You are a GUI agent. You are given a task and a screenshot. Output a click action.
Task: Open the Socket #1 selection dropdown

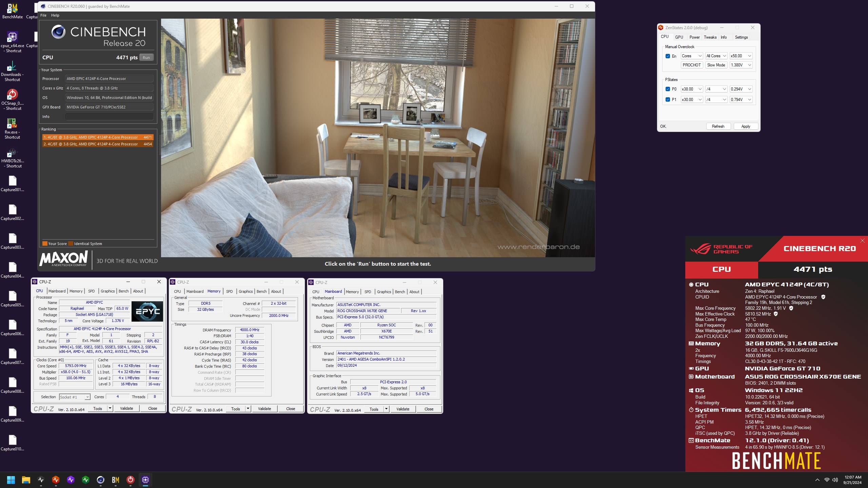[75, 397]
